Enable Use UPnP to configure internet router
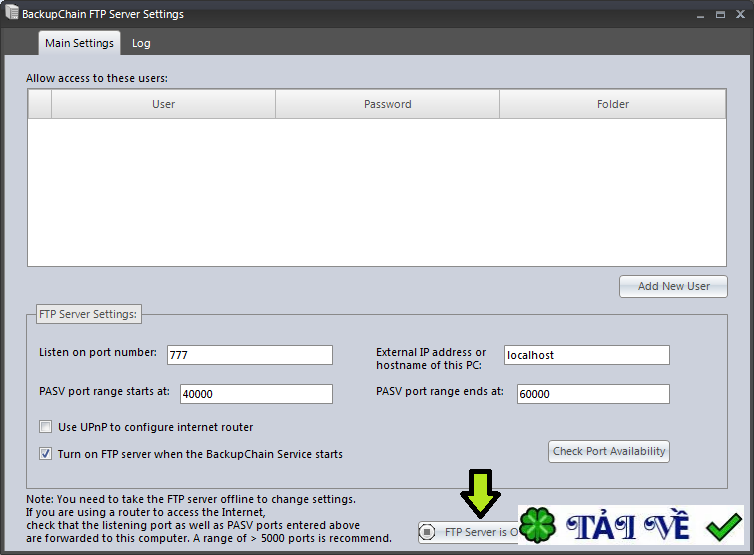The image size is (754, 555). [x=46, y=427]
